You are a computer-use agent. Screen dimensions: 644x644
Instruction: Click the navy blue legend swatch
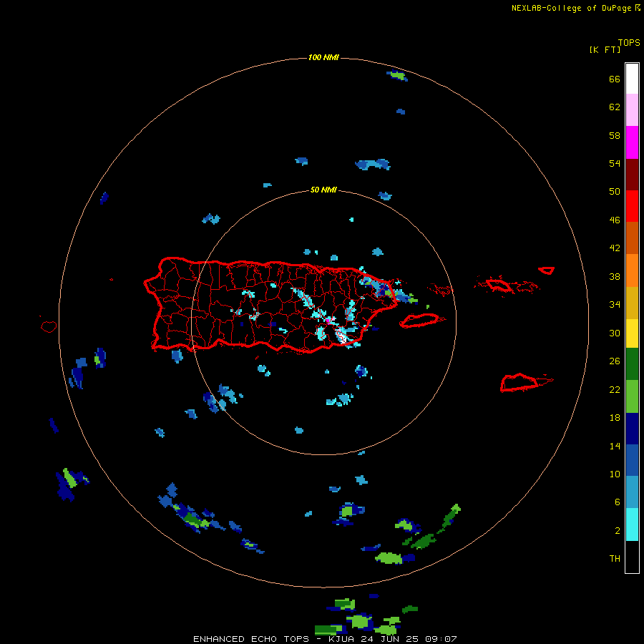pos(632,429)
